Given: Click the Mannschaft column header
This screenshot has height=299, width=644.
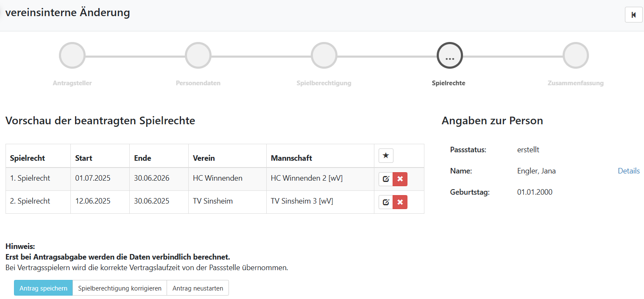Looking at the screenshot, I should click(291, 158).
